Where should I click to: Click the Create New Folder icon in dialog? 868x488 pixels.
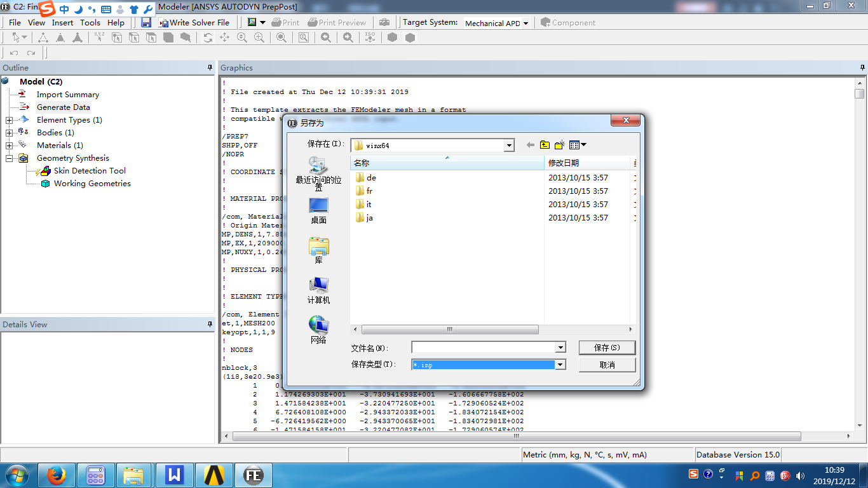tap(560, 144)
